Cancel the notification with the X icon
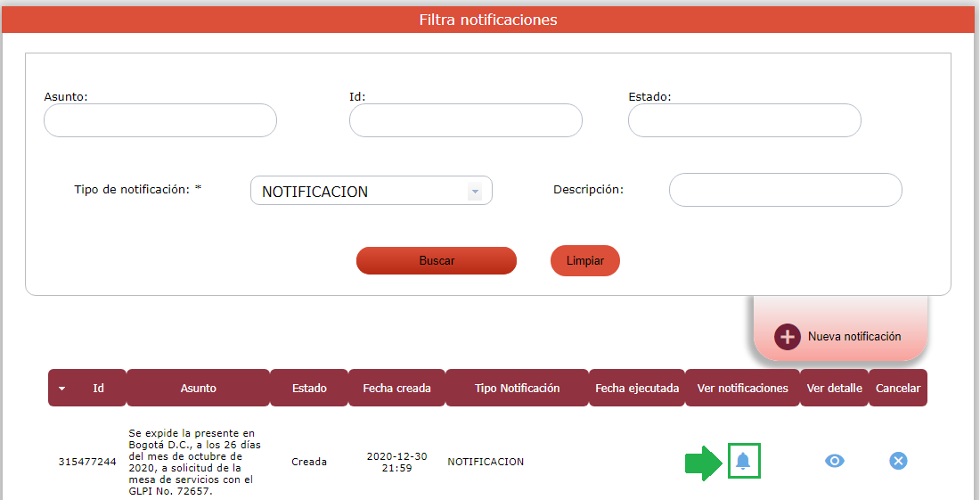The height and width of the screenshot is (500, 980). tap(898, 461)
